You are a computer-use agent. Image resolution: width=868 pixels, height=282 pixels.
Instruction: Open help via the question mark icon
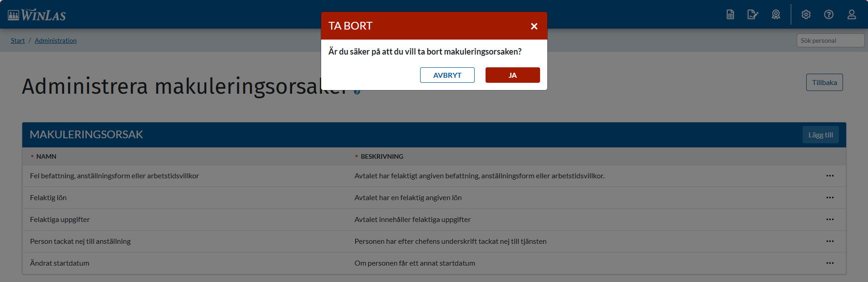(x=828, y=15)
